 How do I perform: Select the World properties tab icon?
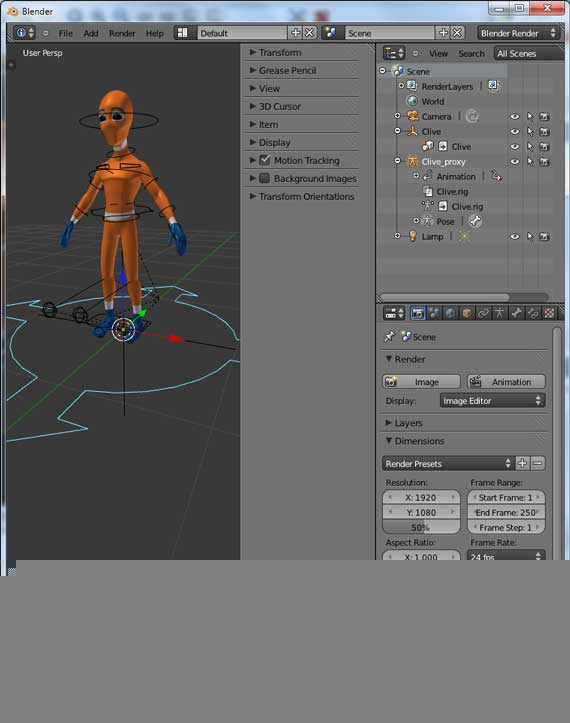click(x=451, y=314)
